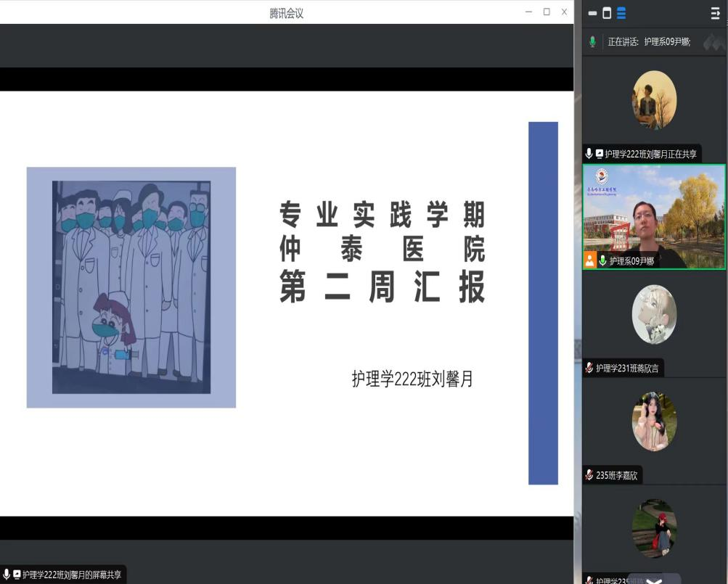728x584 pixels.
Task: Click the orange host icon on 尹娜's video
Action: pos(590,260)
